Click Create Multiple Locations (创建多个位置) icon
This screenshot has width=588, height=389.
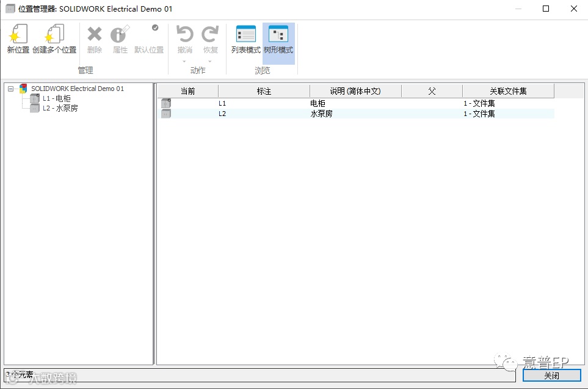[54, 34]
